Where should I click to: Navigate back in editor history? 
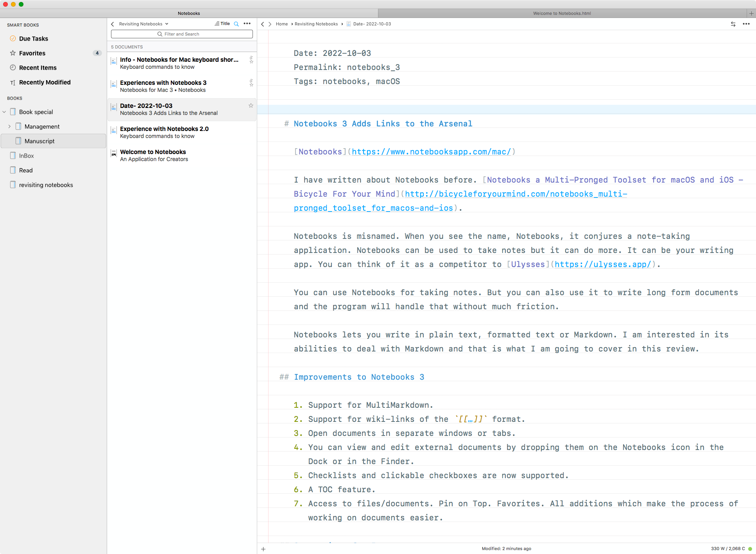pos(263,24)
